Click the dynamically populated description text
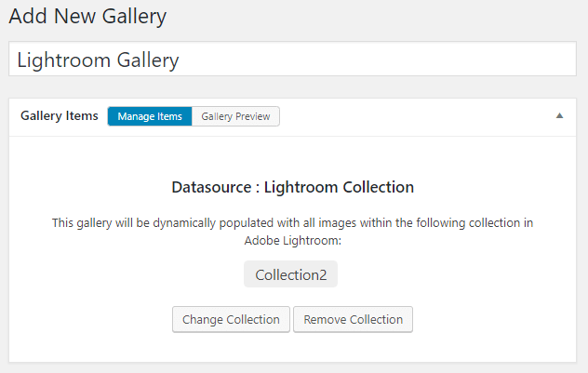 click(292, 232)
